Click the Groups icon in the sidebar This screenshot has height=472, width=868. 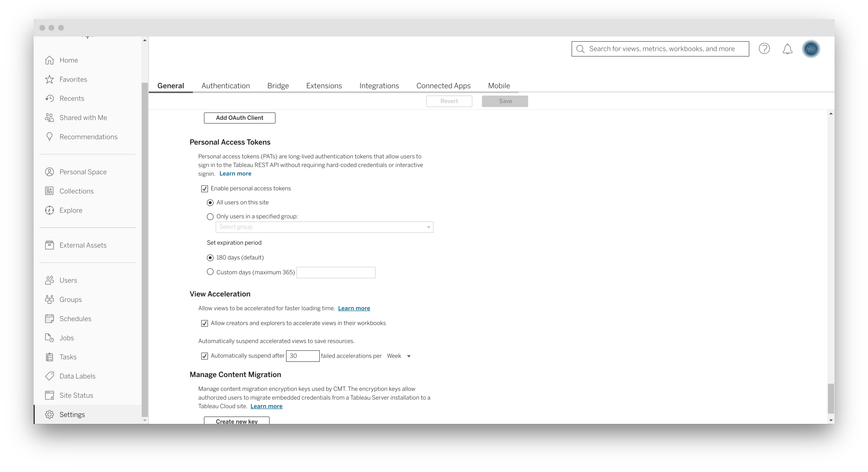point(50,300)
